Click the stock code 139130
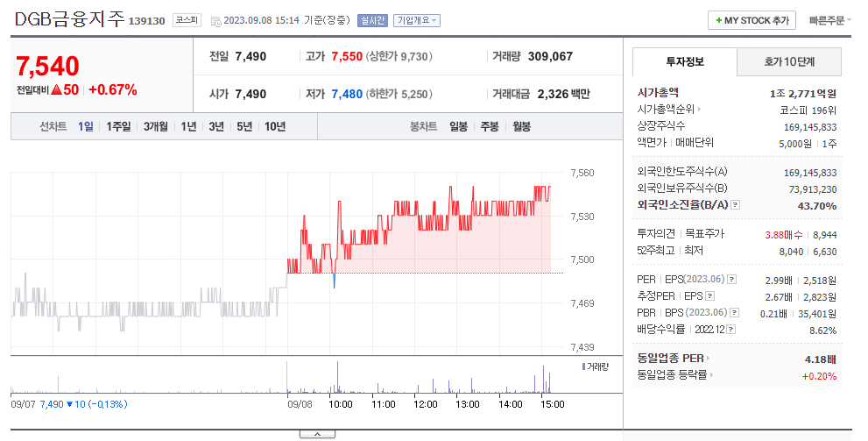 click(146, 21)
